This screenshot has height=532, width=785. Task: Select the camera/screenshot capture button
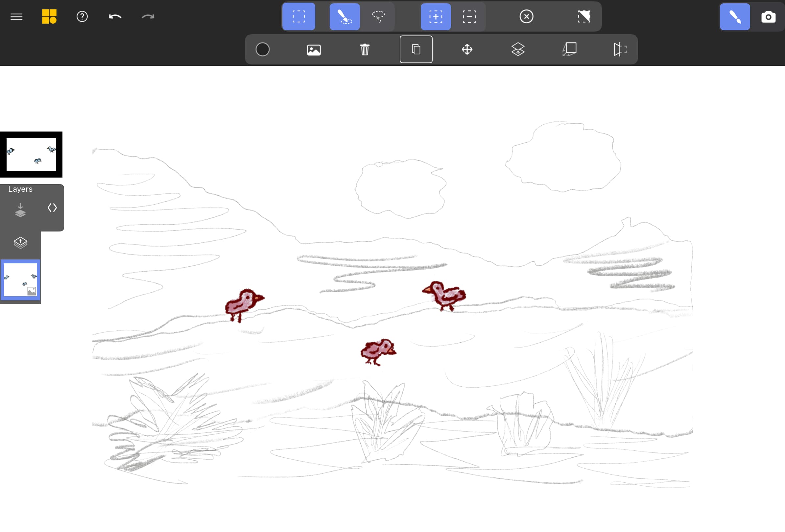pos(768,16)
